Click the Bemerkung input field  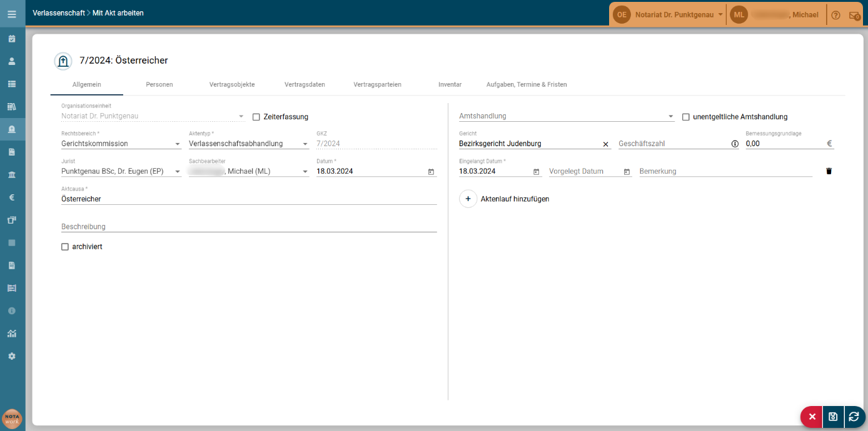click(725, 171)
